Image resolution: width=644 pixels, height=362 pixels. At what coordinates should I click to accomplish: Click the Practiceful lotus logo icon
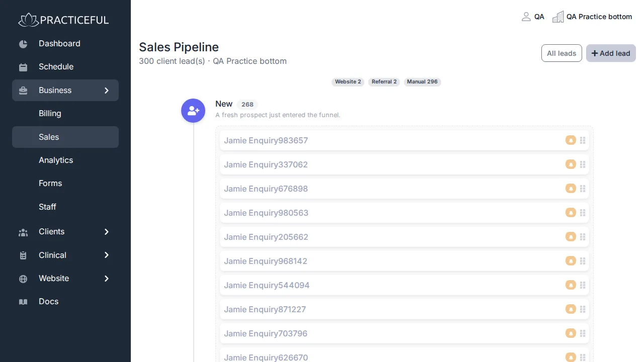coord(28,20)
